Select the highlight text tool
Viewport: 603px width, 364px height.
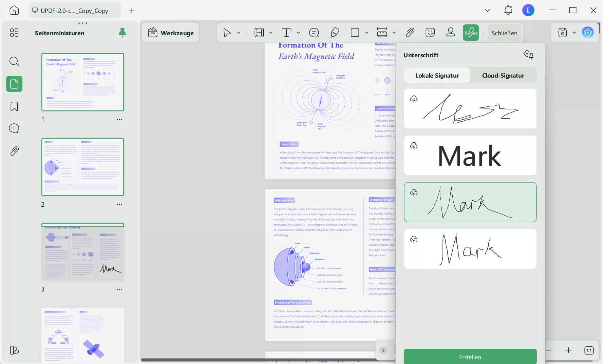(259, 33)
